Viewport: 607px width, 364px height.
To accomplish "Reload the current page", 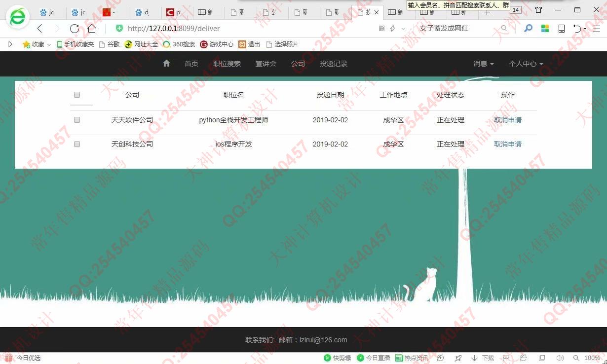I will pos(75,29).
